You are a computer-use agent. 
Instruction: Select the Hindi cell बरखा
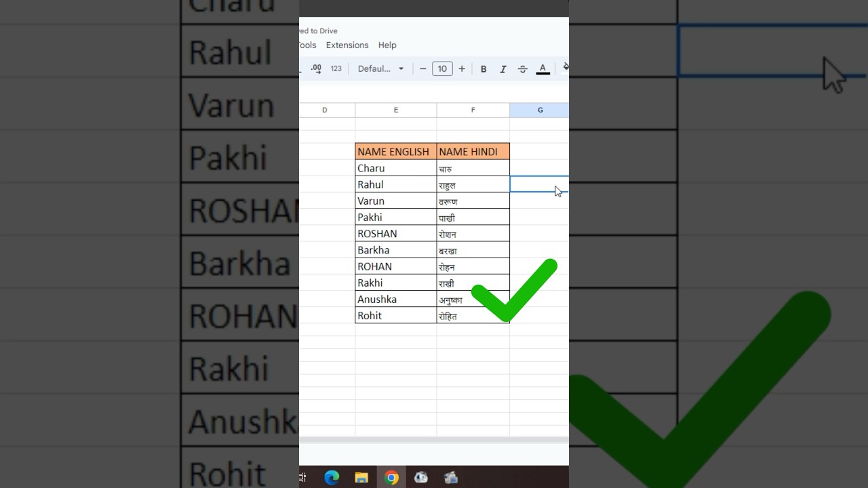tap(473, 250)
